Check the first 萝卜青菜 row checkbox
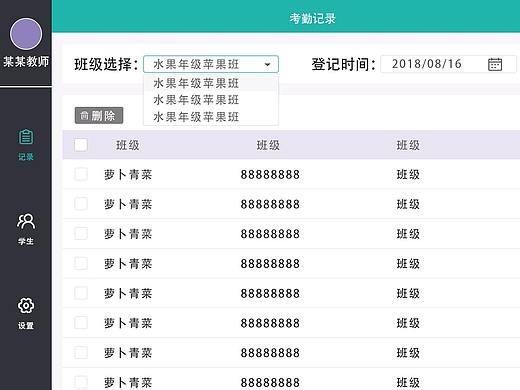The image size is (520, 390). coord(81,174)
